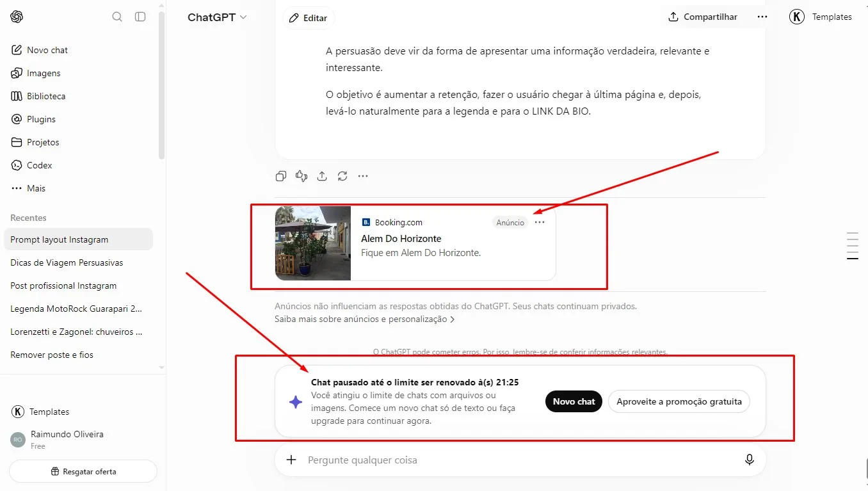Open the search chats magnifier icon
Screen dimensions: 868x491
(x=117, y=17)
